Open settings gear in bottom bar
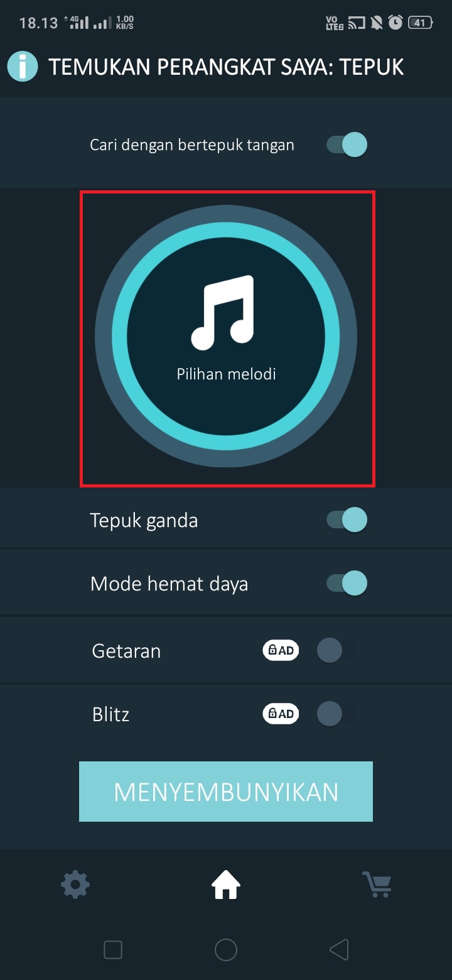The height and width of the screenshot is (980, 452). (x=75, y=886)
